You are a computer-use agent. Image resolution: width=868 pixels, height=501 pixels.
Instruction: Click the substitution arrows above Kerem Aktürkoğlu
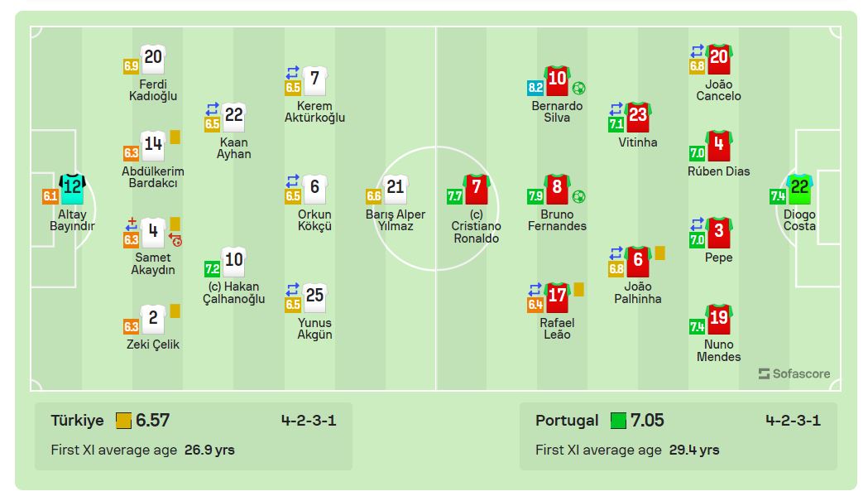(293, 72)
